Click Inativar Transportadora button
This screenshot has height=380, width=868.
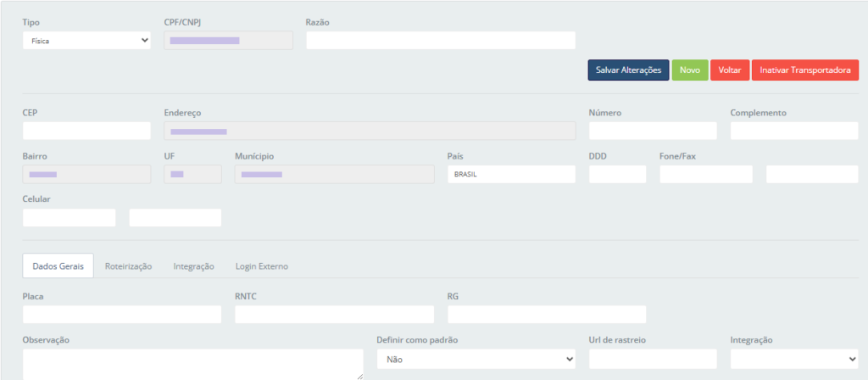(805, 70)
